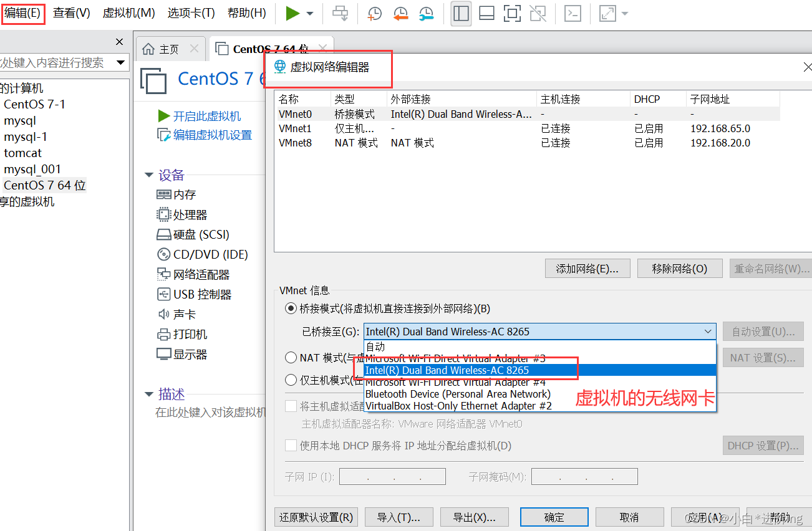Select mysql-1 virtual machine in library
The width and height of the screenshot is (812, 531).
pos(26,136)
